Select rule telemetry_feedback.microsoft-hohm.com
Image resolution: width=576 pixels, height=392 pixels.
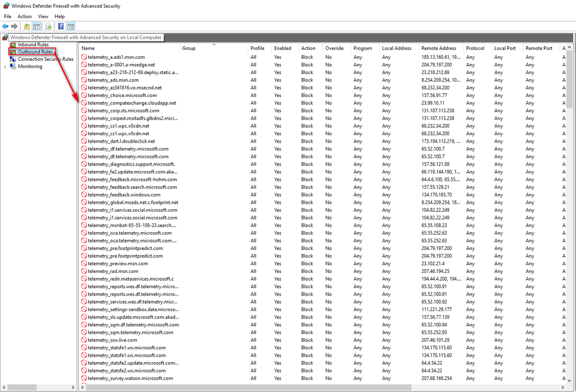point(132,179)
